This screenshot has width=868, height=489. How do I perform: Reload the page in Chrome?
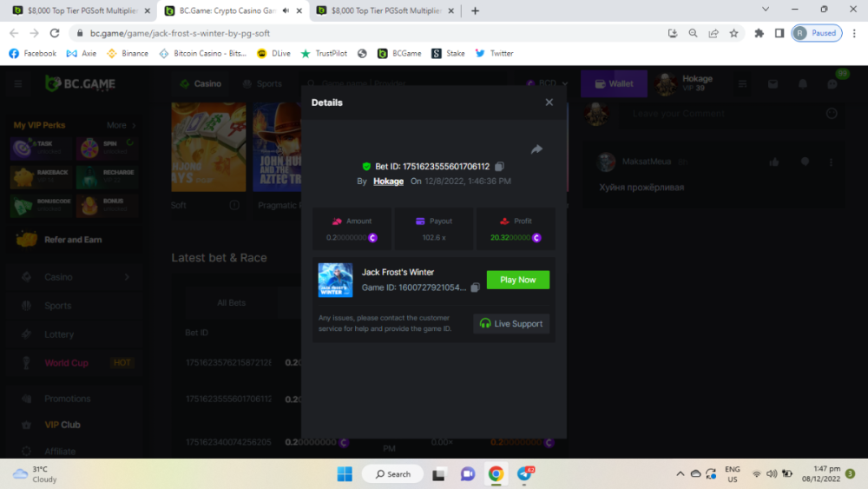tap(55, 33)
